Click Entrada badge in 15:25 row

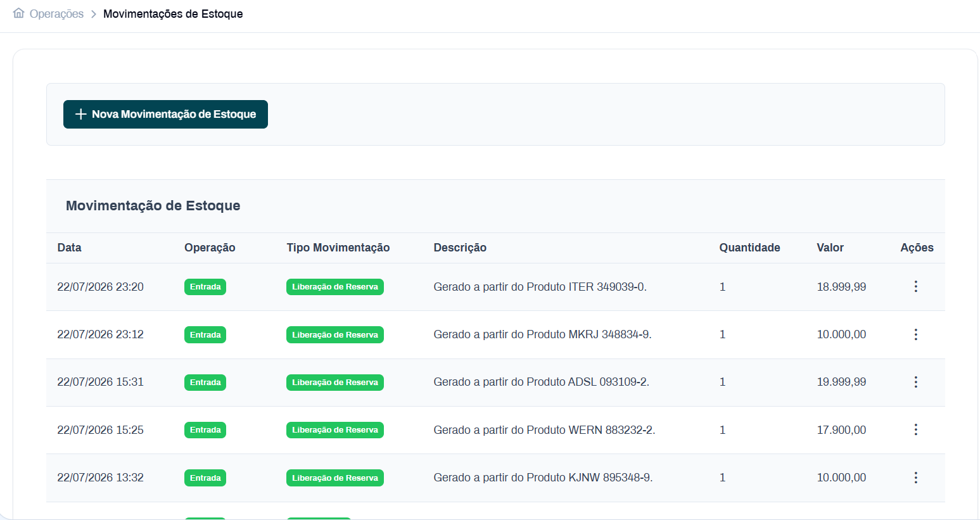tap(205, 430)
